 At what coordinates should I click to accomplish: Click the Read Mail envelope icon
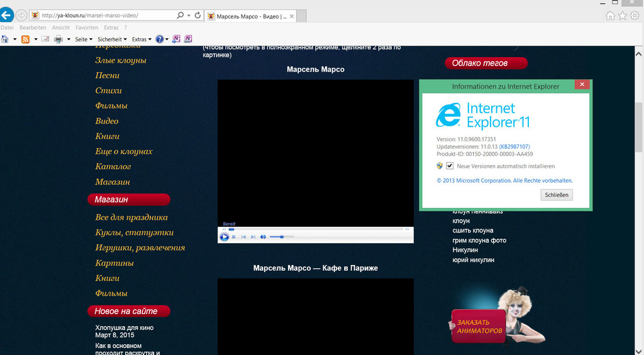pyautogui.click(x=45, y=39)
